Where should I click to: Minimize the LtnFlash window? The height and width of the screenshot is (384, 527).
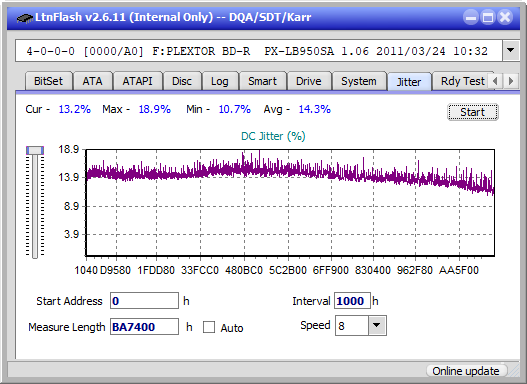tap(471, 17)
